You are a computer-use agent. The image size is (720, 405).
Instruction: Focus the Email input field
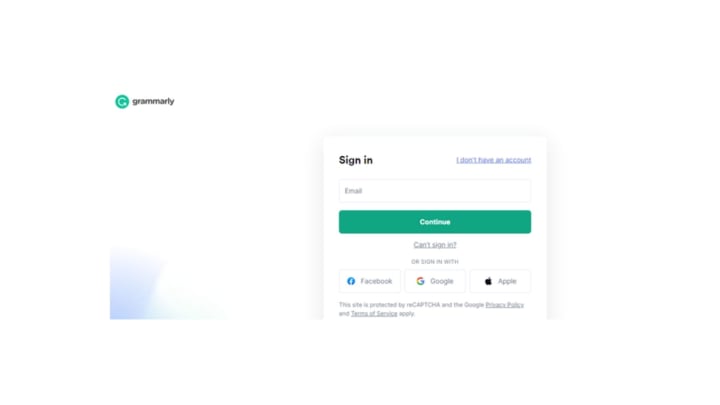point(435,191)
